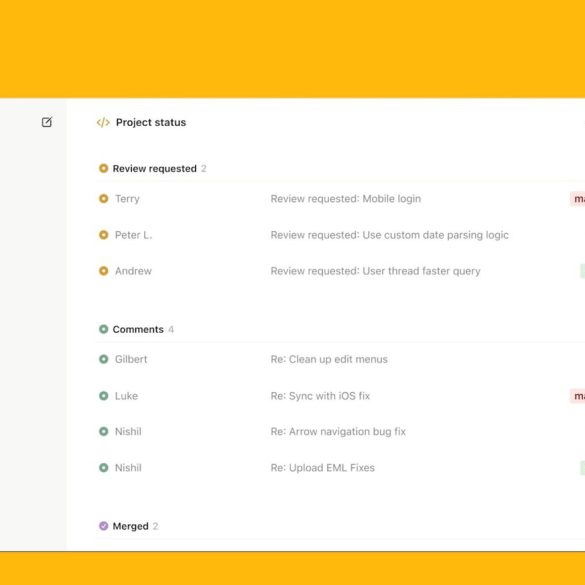Expand the Merged section header
Screen dimensions: 585x585
(x=129, y=526)
